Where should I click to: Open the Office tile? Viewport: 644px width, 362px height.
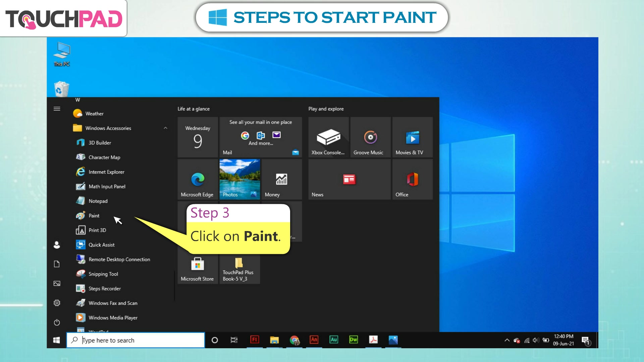tap(413, 179)
